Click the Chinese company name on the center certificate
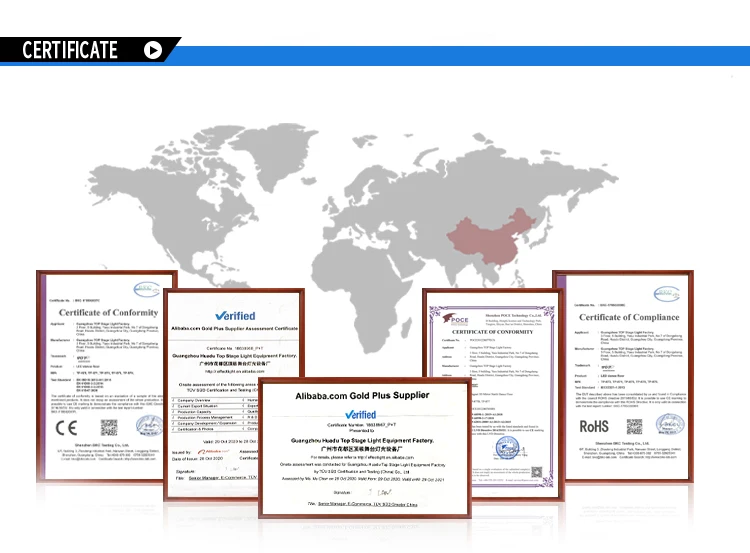 pyautogui.click(x=362, y=449)
